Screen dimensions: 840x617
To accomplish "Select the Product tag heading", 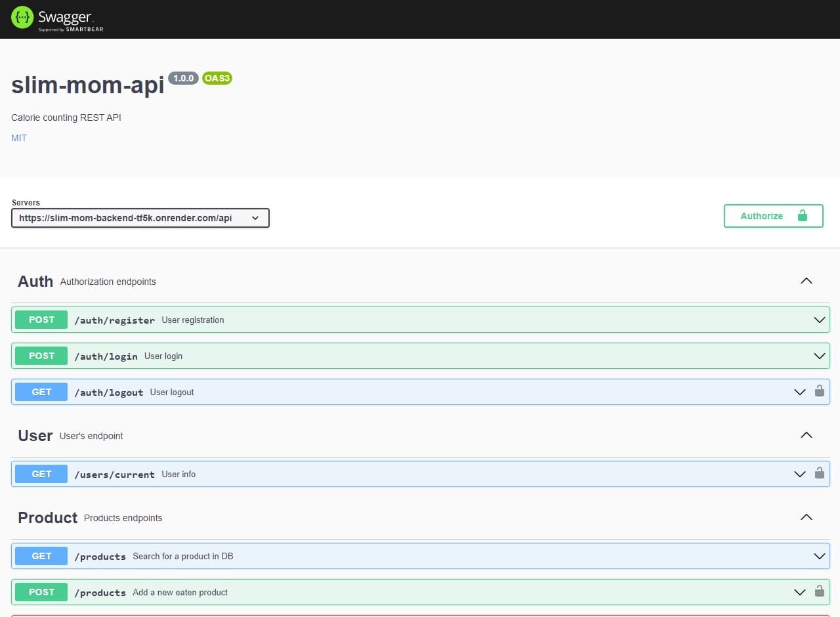I will click(x=48, y=517).
